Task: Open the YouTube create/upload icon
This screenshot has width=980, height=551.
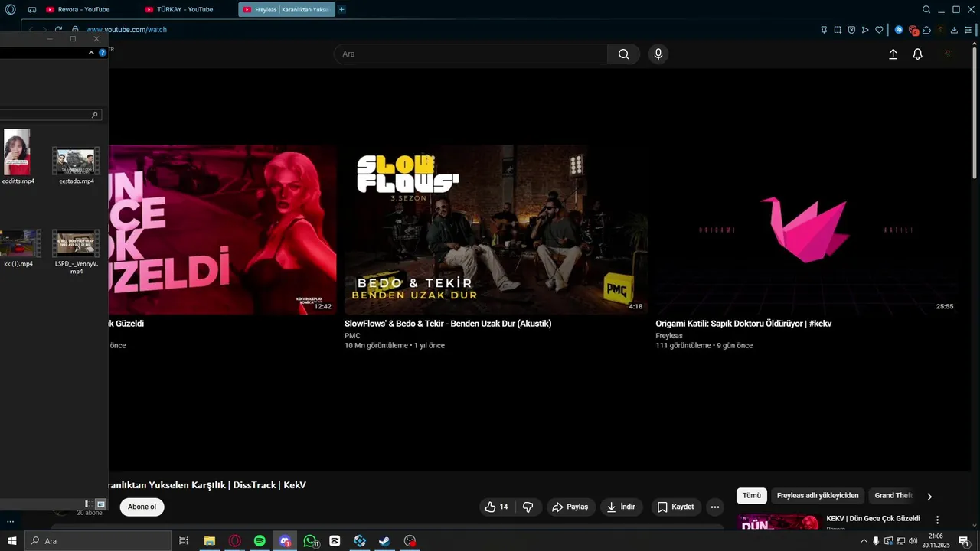Action: click(893, 54)
